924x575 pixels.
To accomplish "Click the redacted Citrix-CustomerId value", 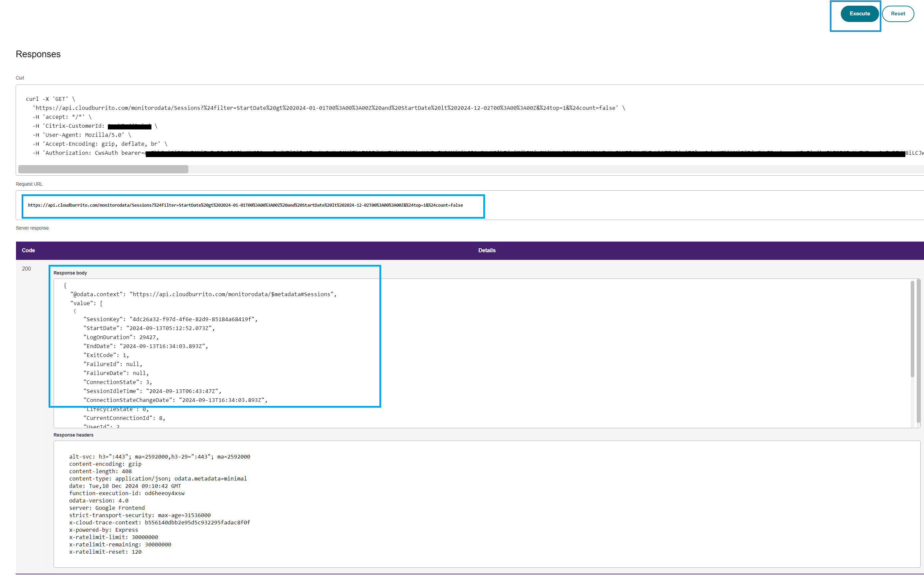I will point(129,126).
